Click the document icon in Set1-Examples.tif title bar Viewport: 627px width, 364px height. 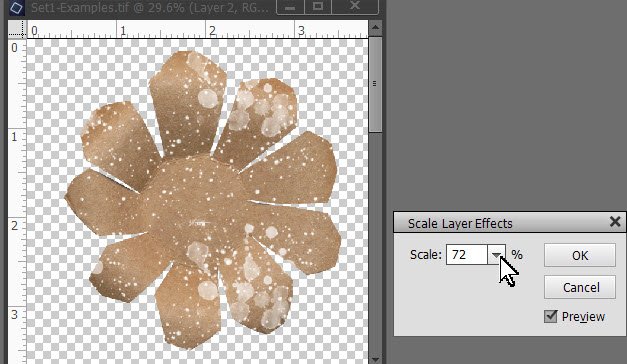(x=16, y=7)
